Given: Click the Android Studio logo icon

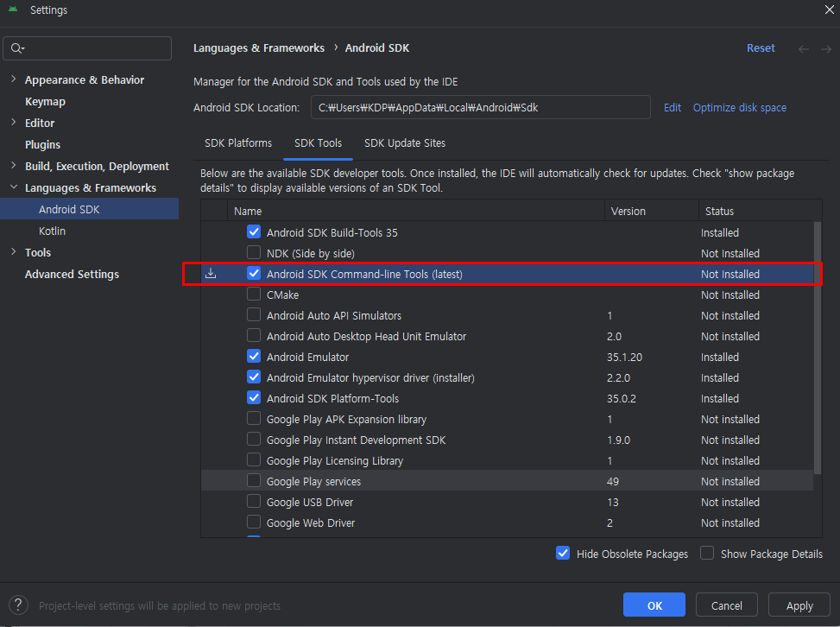Looking at the screenshot, I should tap(14, 9).
